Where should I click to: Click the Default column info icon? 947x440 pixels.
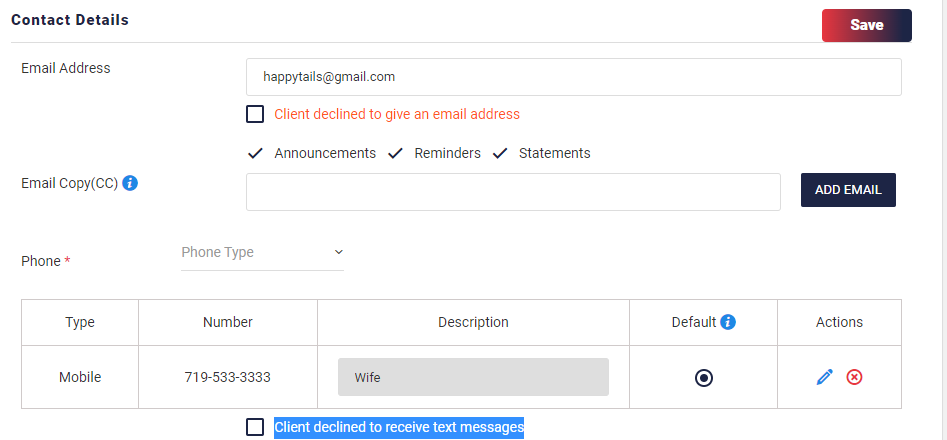coord(728,322)
